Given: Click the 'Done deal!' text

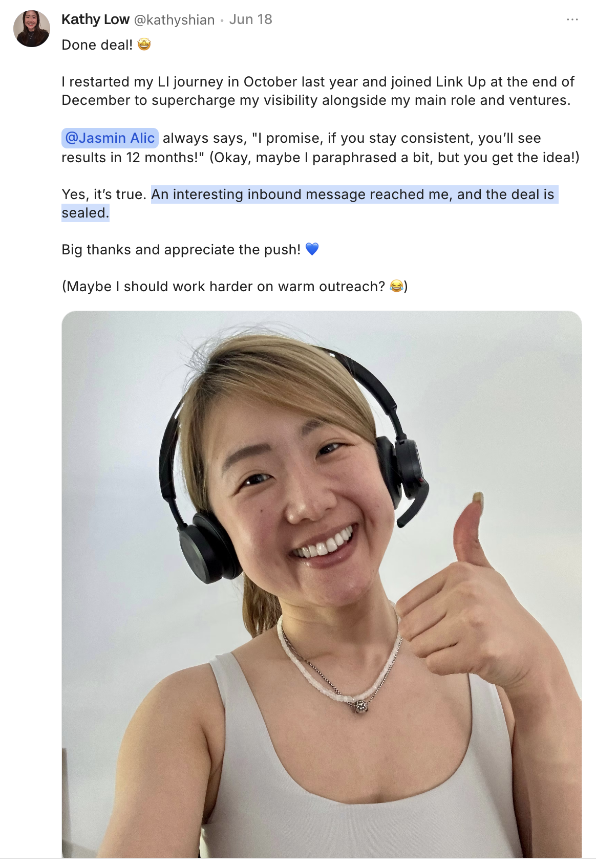Looking at the screenshot, I should click(x=97, y=45).
